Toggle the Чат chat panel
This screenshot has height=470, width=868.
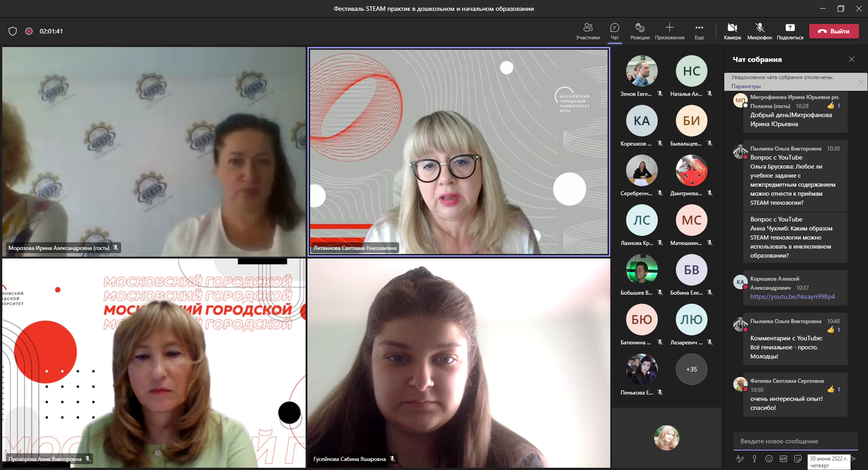tap(614, 31)
